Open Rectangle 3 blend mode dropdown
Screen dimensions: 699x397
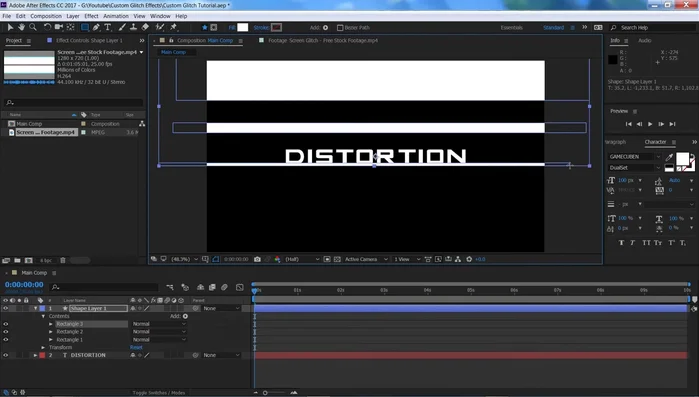click(x=159, y=324)
